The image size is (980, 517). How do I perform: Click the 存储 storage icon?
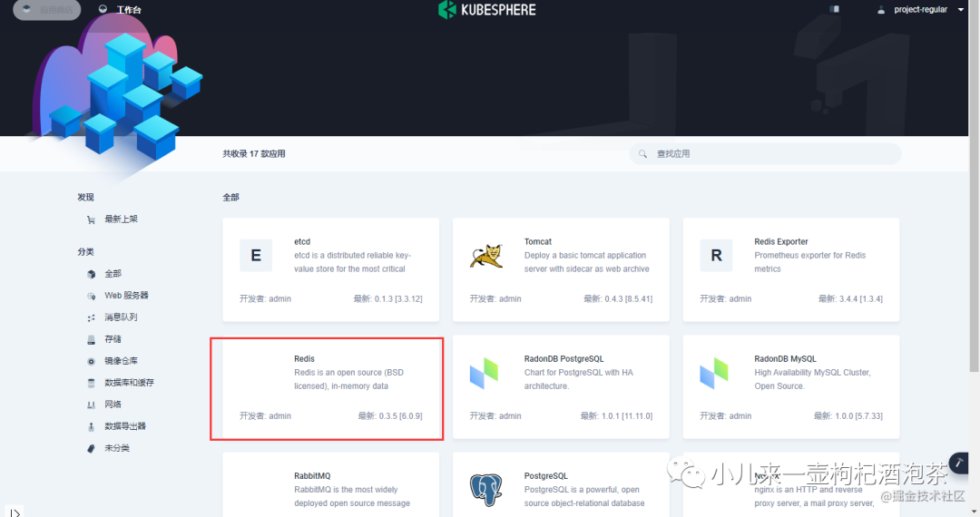[92, 339]
